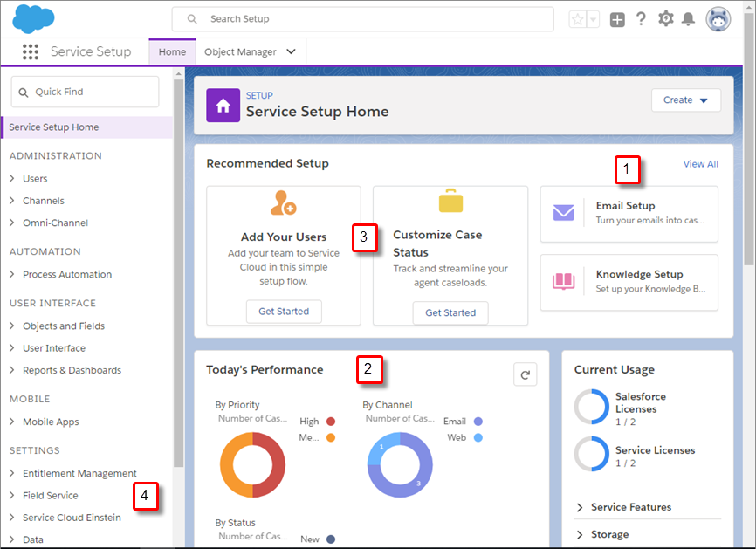Click the Customize Case Status briefcase icon
The image size is (756, 549).
click(450, 201)
